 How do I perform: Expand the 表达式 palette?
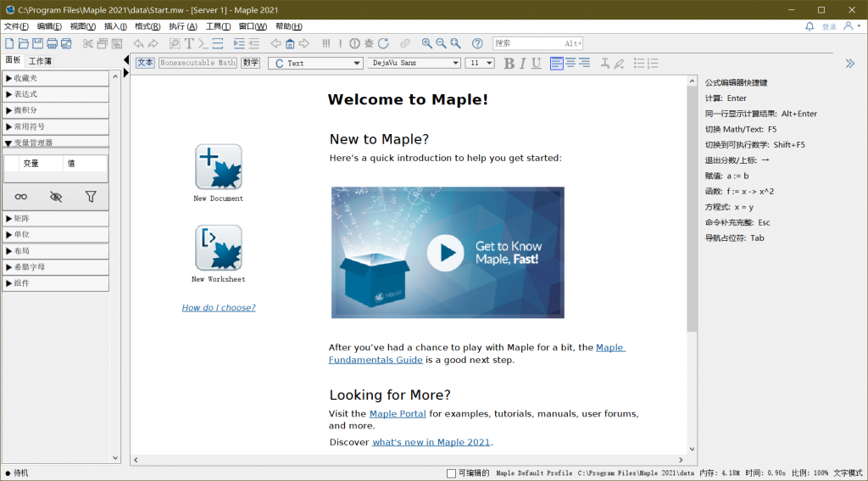pos(55,94)
